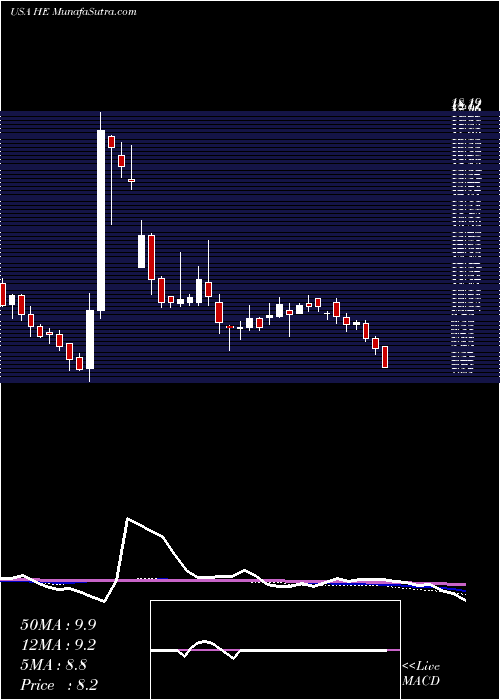Select the 50MA : 9.9 value
500x700 pixels.
tap(58, 625)
